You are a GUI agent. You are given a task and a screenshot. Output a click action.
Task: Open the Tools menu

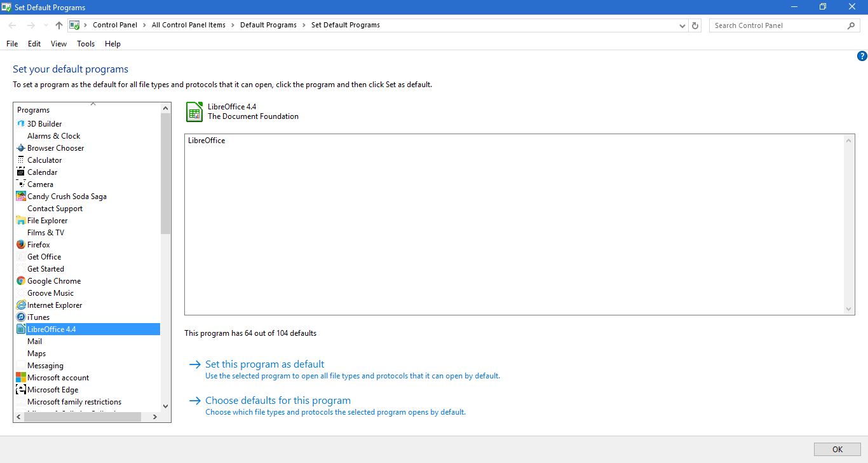coord(86,44)
